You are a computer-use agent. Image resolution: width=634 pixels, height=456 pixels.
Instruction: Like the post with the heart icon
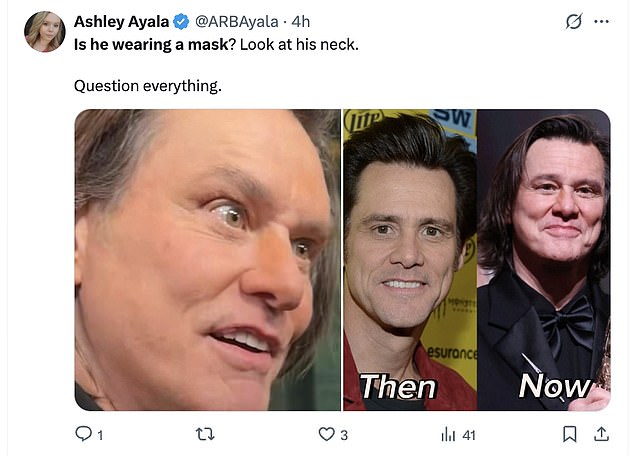point(325,434)
